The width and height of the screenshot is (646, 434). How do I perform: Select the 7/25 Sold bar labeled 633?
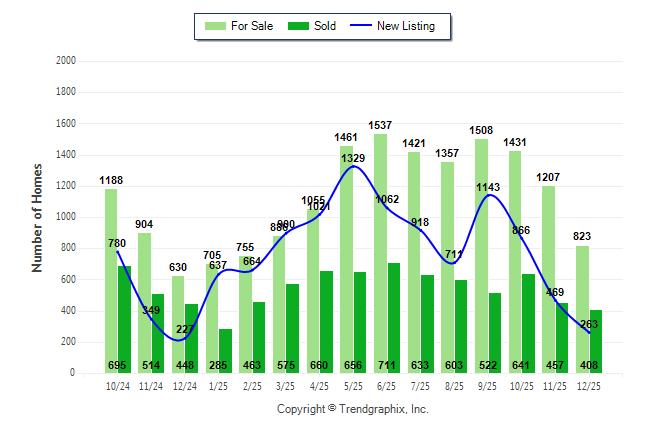(427, 320)
